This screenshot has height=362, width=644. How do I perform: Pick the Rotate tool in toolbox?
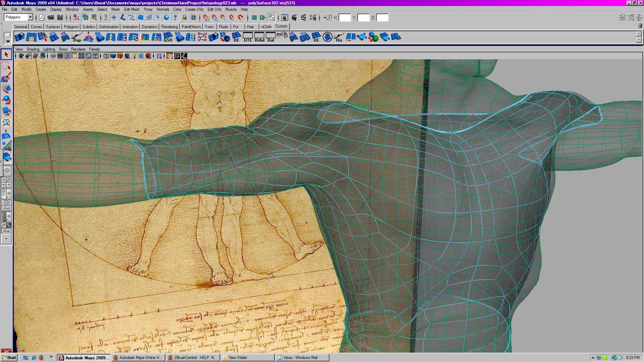tap(6, 100)
